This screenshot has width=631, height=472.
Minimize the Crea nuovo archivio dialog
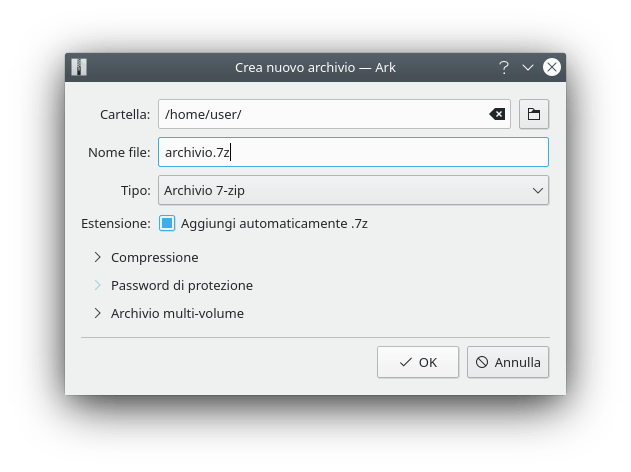tap(528, 68)
